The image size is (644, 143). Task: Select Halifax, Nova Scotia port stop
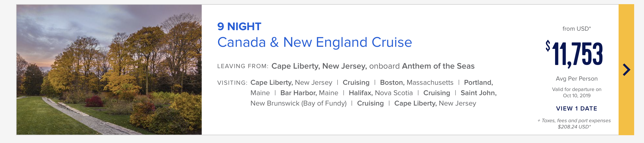point(381,93)
